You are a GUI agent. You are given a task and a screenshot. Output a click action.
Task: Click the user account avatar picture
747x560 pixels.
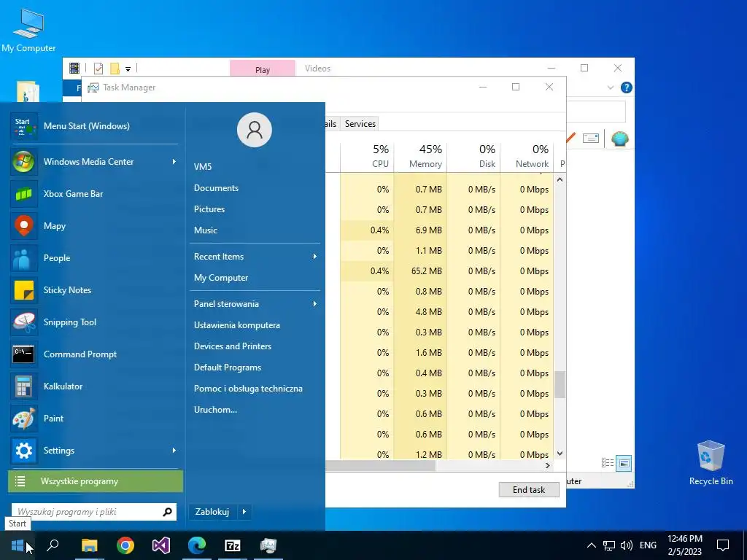pyautogui.click(x=255, y=130)
